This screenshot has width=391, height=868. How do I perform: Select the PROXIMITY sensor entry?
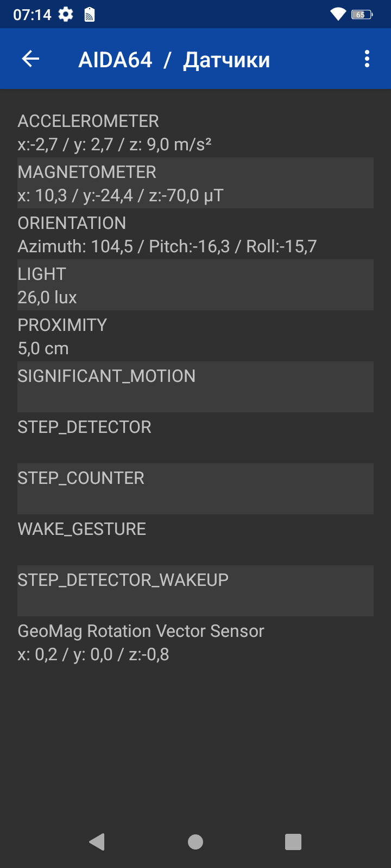tap(195, 336)
